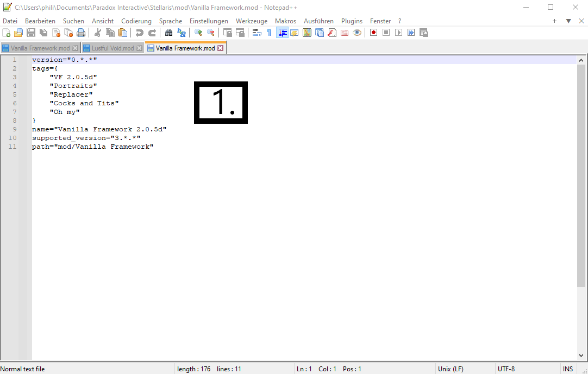
Task: Switch to the first Vanilla Framework.mod tab
Action: coord(40,48)
